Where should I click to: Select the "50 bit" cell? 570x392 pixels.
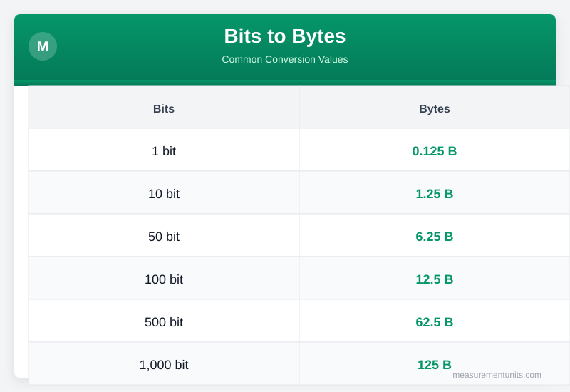point(164,237)
